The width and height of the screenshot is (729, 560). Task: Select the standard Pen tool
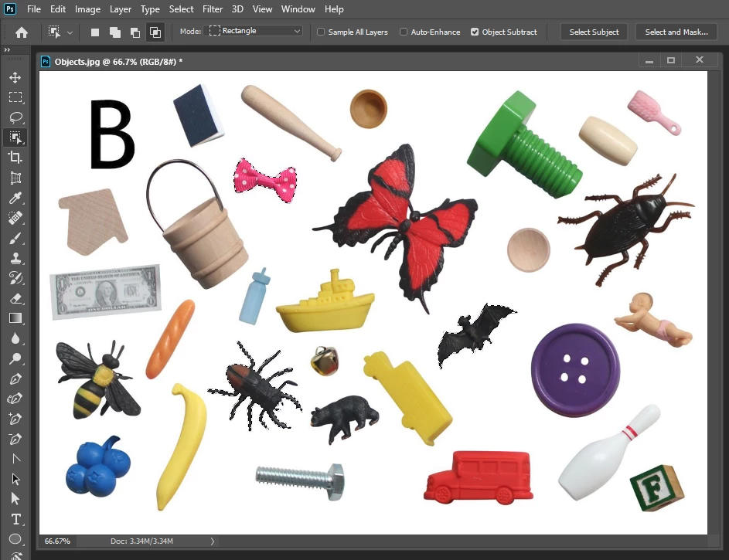15,379
